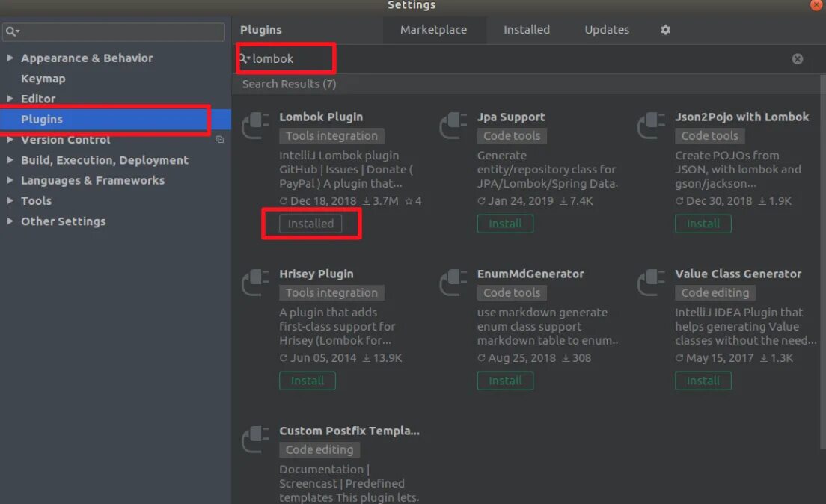Screen dimensions: 826x504
Task: Install the Value Class Generator plugin
Action: point(703,381)
